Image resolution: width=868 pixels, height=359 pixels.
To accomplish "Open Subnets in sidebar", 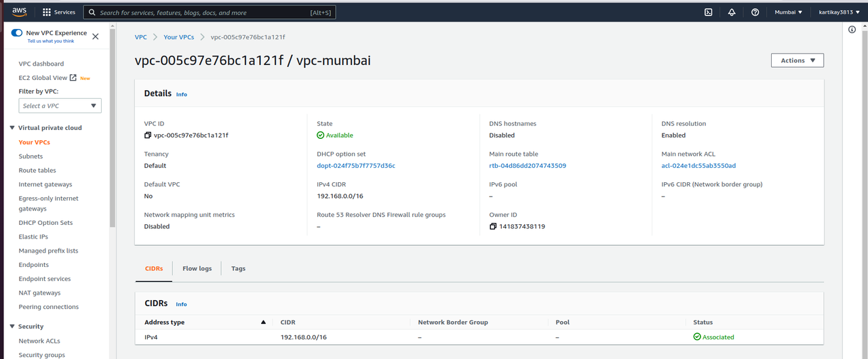I will coord(31,156).
